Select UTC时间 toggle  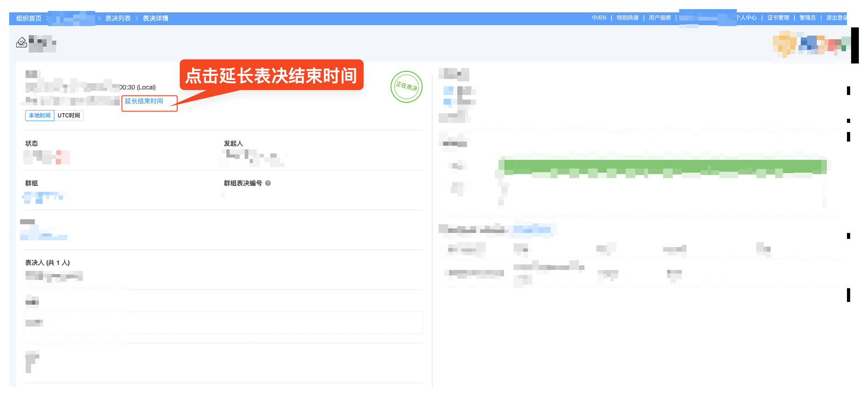69,116
